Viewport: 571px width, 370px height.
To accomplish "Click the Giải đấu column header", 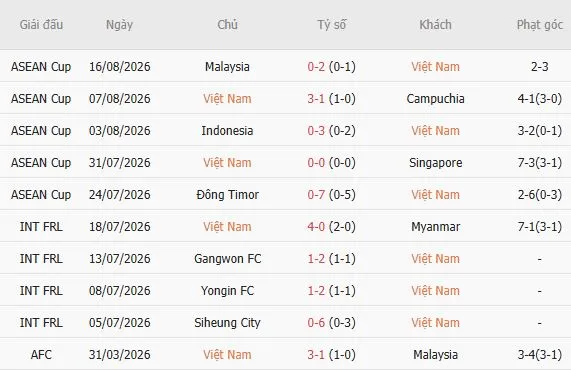I will (x=41, y=25).
